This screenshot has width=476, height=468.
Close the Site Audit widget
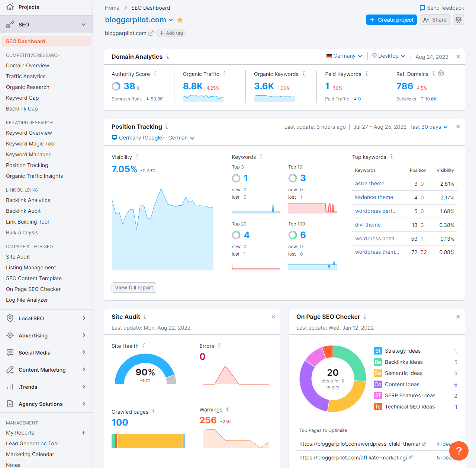[273, 317]
